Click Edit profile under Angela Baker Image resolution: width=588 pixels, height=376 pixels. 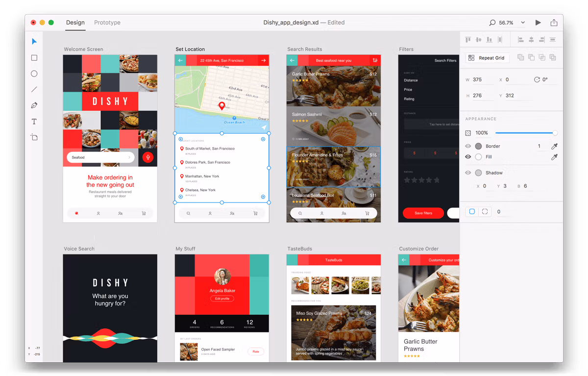click(222, 299)
